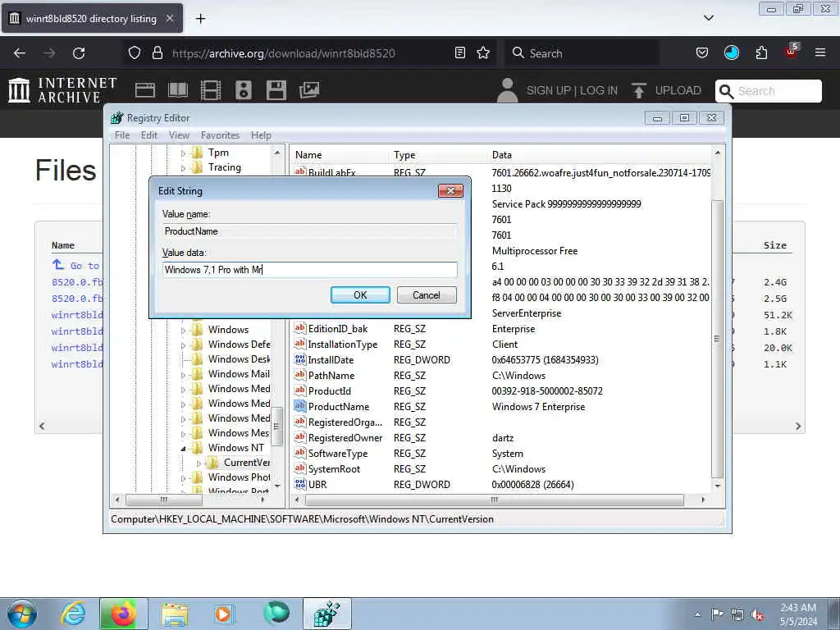Cancel the Edit String dialog
This screenshot has height=630, width=840.
click(427, 295)
